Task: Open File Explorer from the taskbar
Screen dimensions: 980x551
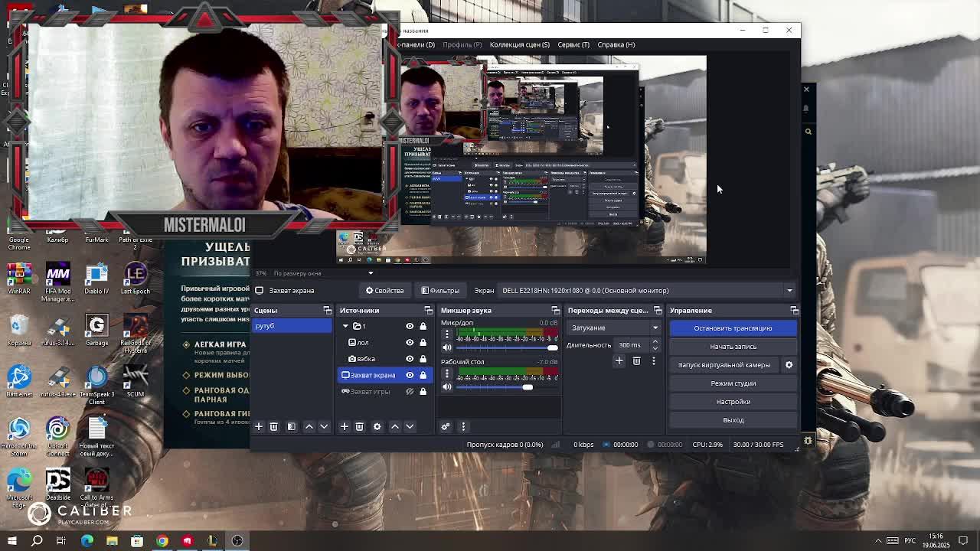Action: [112, 541]
